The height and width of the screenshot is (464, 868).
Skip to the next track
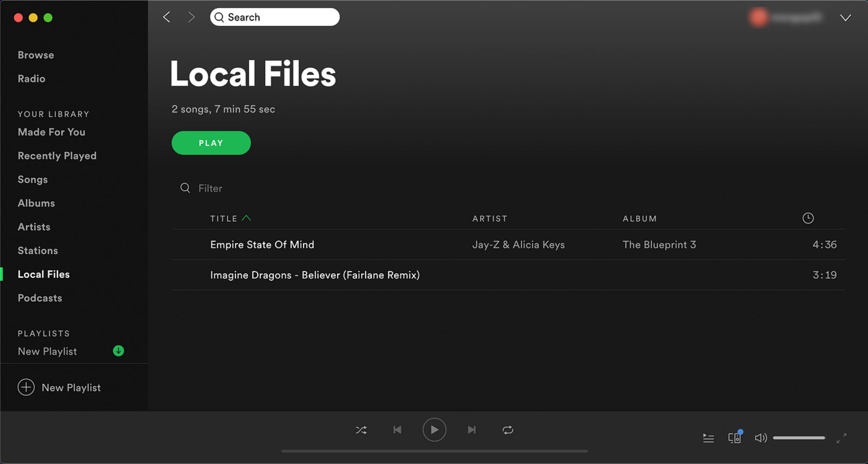point(471,430)
